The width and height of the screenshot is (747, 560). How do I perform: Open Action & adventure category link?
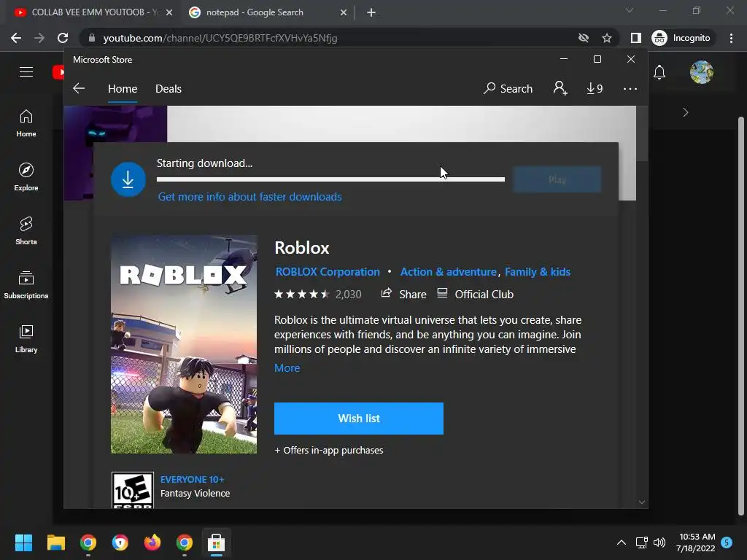coord(449,271)
